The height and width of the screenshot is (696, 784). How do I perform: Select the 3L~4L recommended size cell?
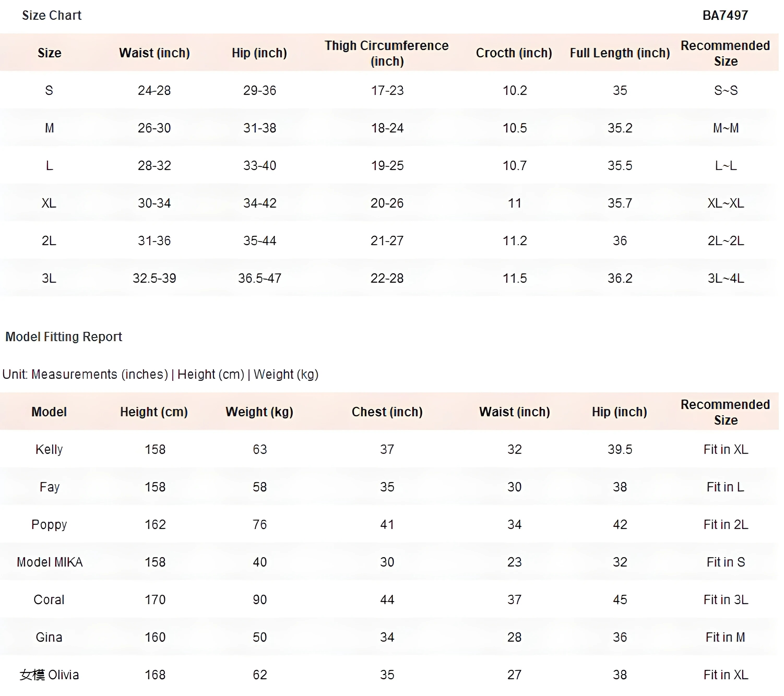pos(726,278)
